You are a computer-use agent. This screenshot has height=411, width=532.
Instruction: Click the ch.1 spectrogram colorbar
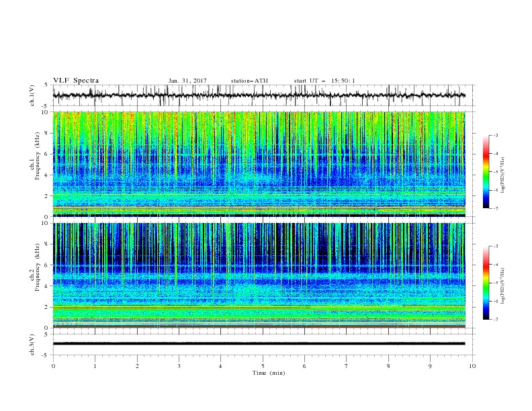point(486,172)
